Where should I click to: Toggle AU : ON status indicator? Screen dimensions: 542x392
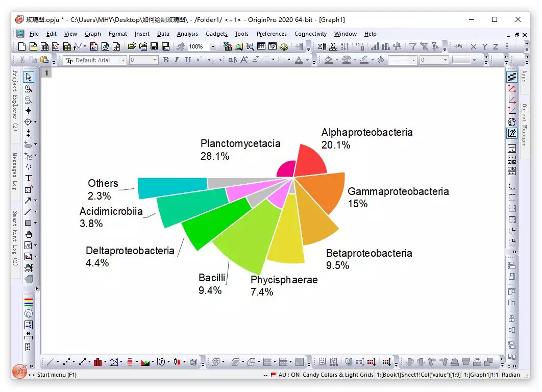(x=289, y=375)
